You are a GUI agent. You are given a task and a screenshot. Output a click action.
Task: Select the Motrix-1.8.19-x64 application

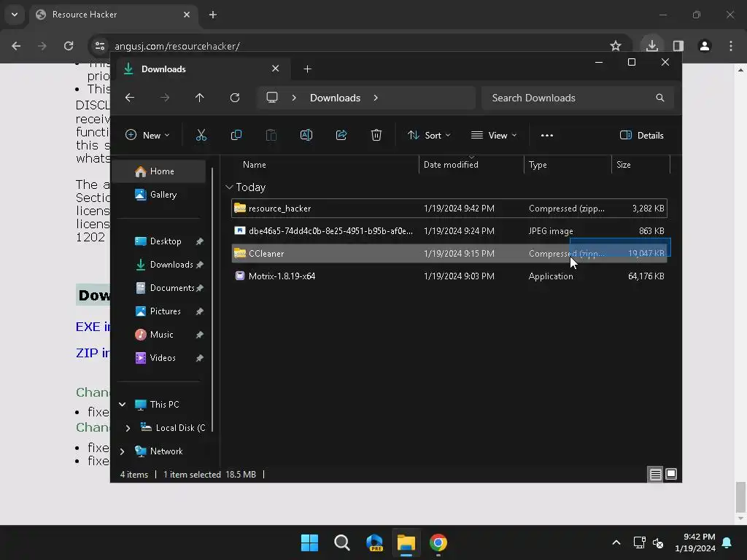(449, 276)
